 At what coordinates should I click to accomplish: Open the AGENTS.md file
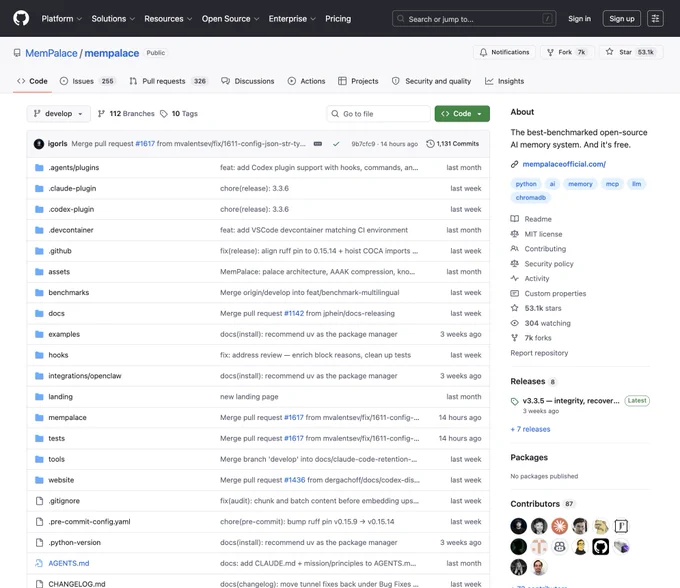[69, 563]
